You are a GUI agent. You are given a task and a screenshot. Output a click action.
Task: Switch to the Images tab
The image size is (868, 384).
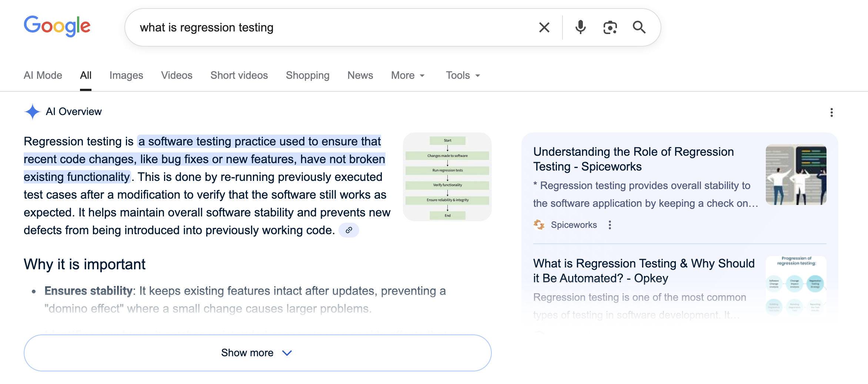(126, 75)
